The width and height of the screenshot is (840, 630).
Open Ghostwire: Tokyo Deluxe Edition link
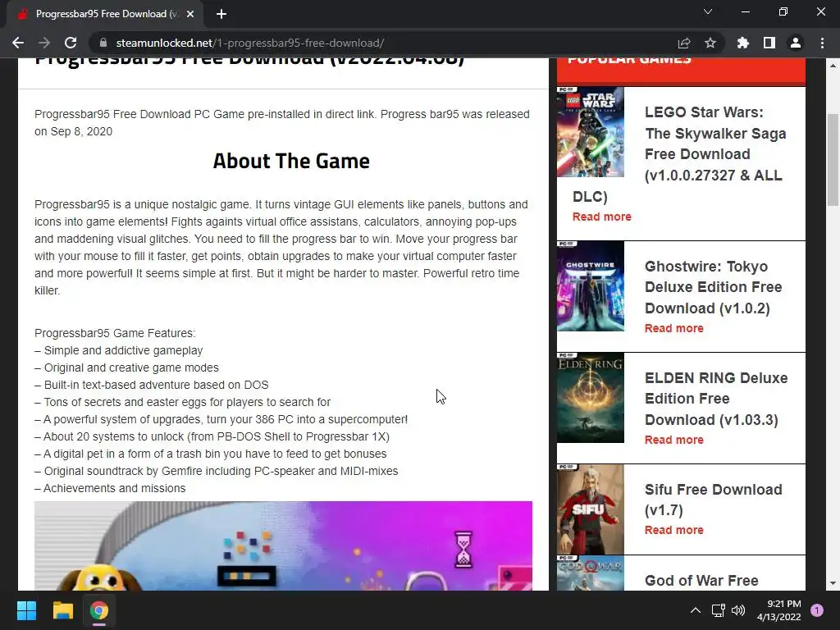[713, 287]
